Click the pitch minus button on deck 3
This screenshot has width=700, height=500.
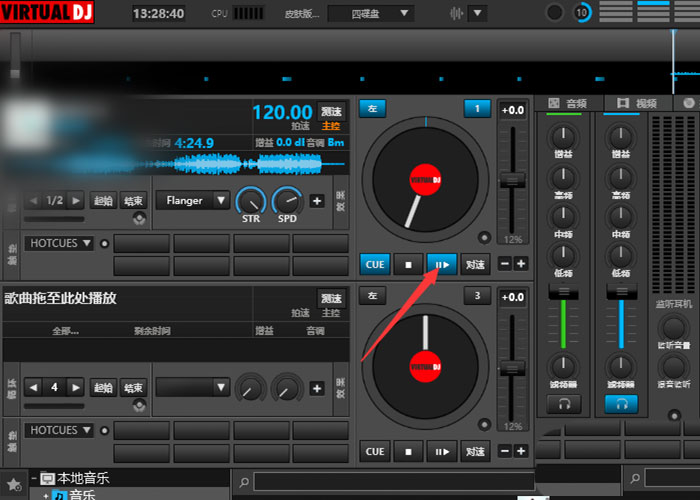point(504,451)
